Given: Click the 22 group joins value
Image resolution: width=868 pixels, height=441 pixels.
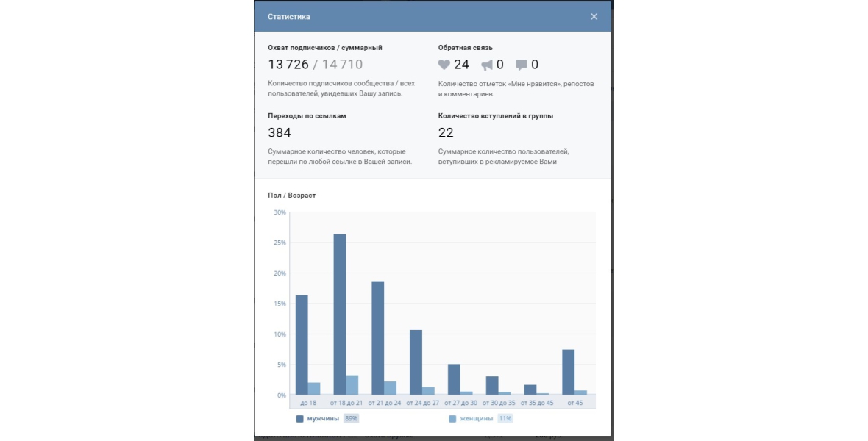Looking at the screenshot, I should 446,133.
